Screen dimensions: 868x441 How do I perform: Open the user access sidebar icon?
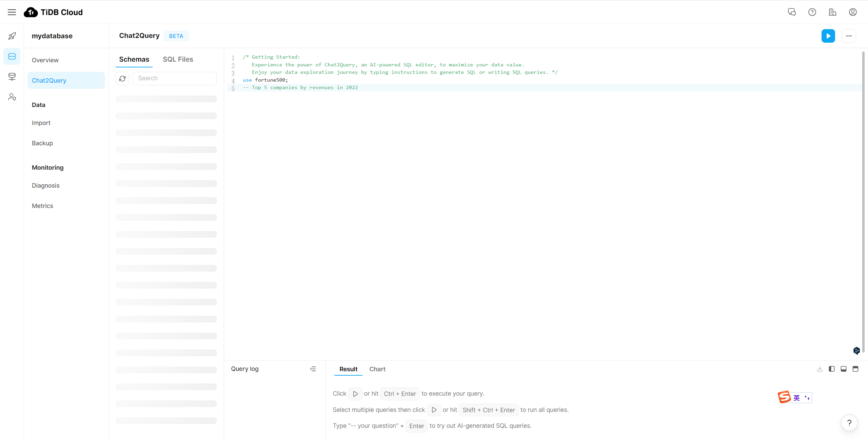click(x=12, y=97)
